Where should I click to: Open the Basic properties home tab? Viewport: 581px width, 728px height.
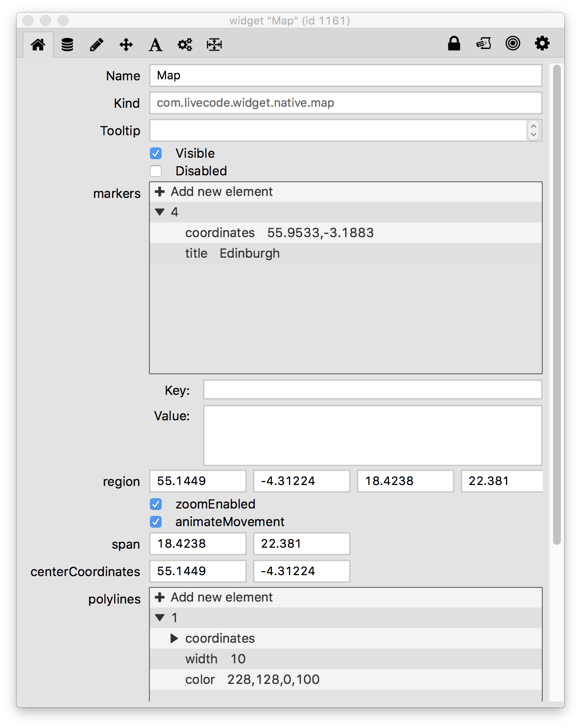point(38,45)
